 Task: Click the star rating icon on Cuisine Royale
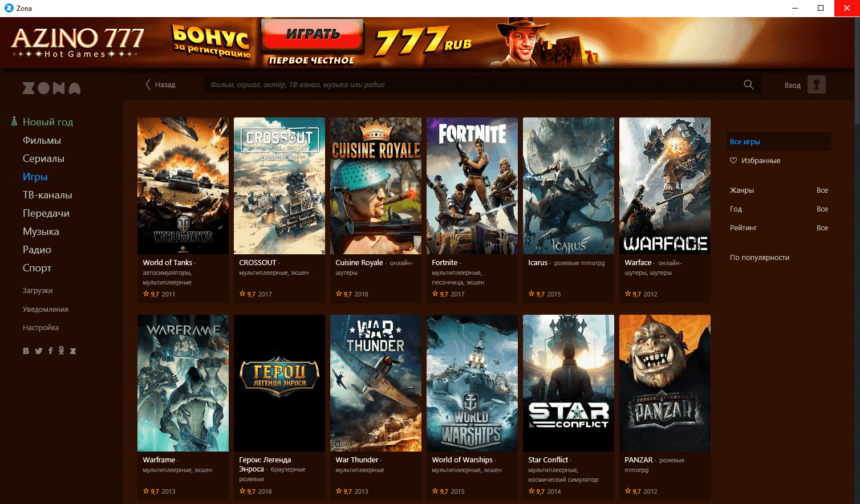[x=339, y=294]
